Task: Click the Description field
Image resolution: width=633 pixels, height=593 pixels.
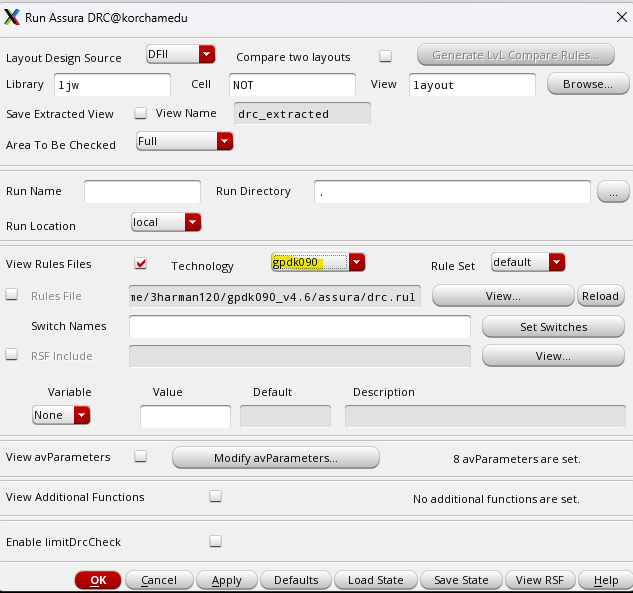Action: [485, 416]
